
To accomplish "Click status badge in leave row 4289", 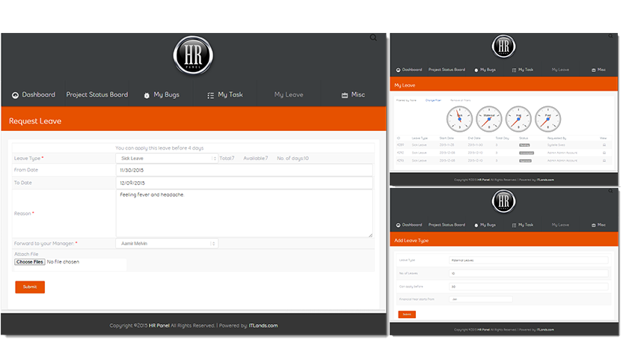I will [x=524, y=145].
